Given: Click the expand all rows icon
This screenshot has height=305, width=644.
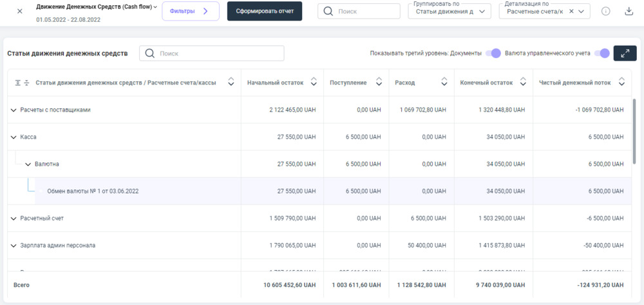Looking at the screenshot, I should click(17, 83).
